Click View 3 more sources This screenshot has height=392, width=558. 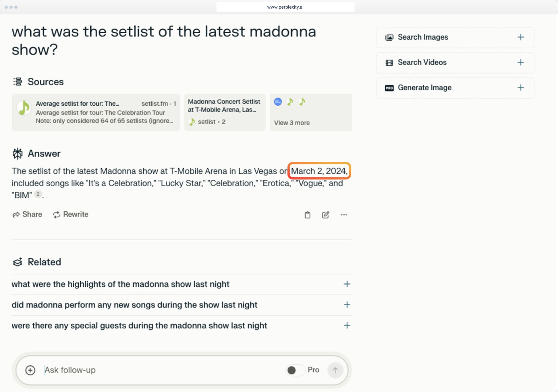pyautogui.click(x=292, y=123)
